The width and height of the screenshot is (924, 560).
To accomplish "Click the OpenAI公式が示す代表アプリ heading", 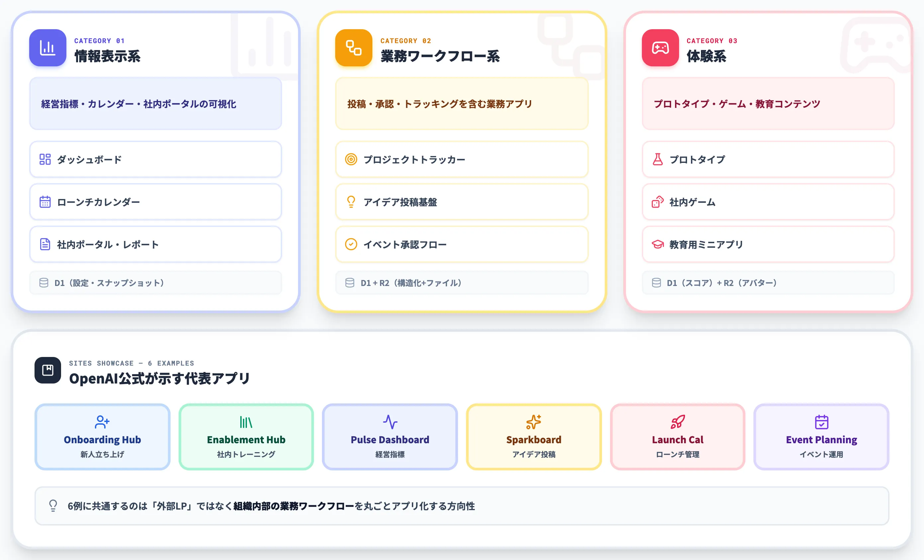I will pyautogui.click(x=159, y=378).
